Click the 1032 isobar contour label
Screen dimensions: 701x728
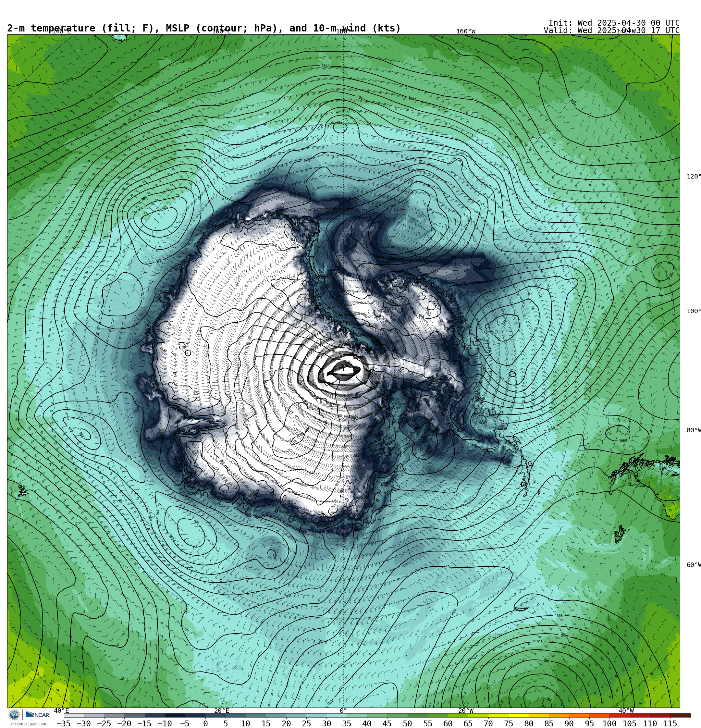point(69,80)
